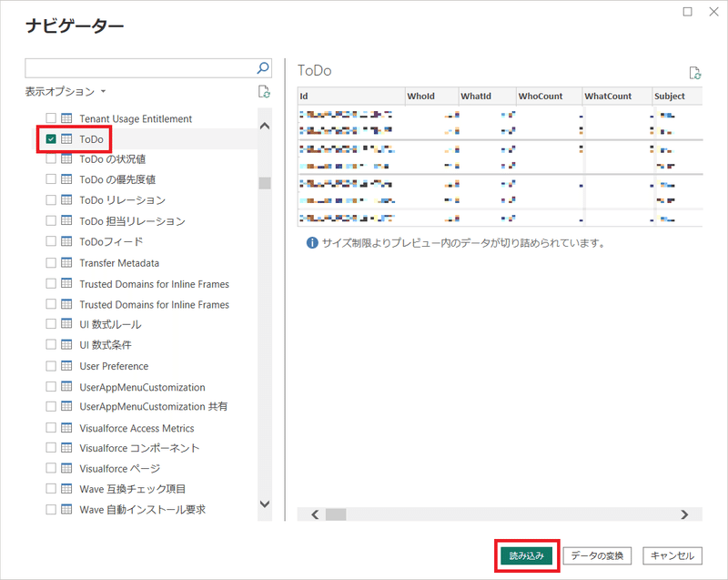Check the ToDo の優先度値 checkbox

(x=51, y=178)
